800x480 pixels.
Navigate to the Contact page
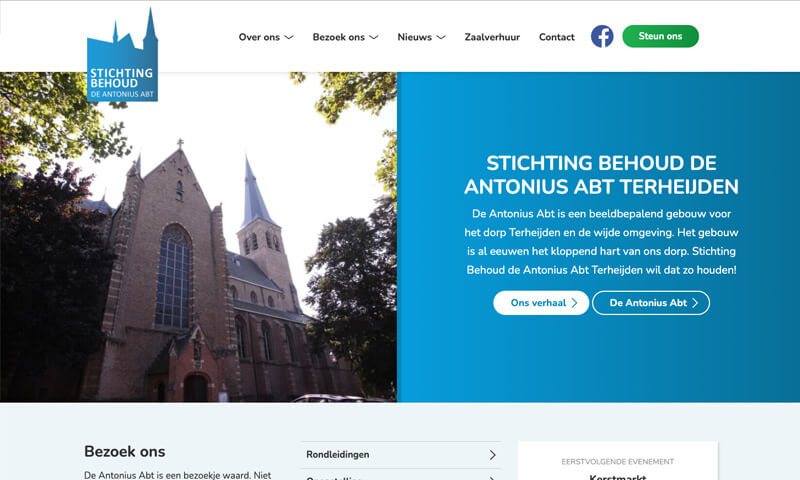557,37
